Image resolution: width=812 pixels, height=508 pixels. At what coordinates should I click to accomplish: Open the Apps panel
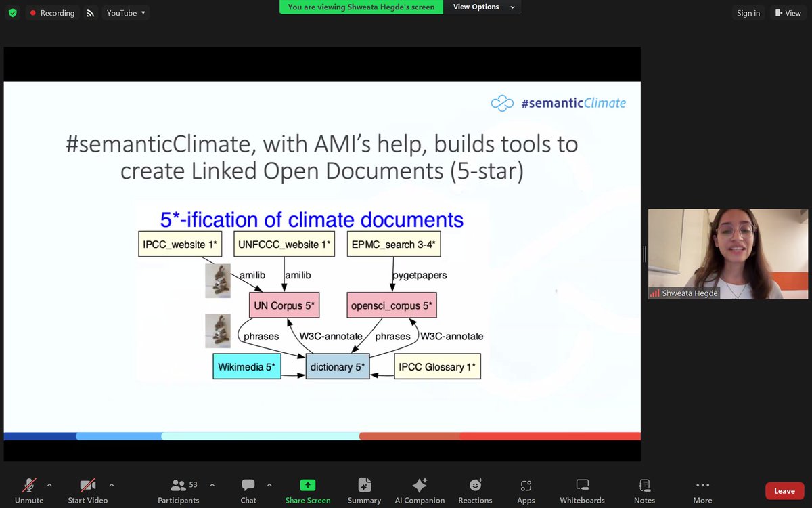click(x=526, y=491)
